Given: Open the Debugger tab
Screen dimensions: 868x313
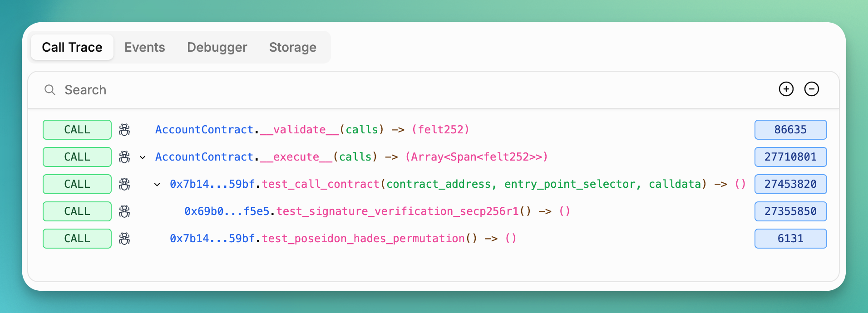Looking at the screenshot, I should [217, 47].
